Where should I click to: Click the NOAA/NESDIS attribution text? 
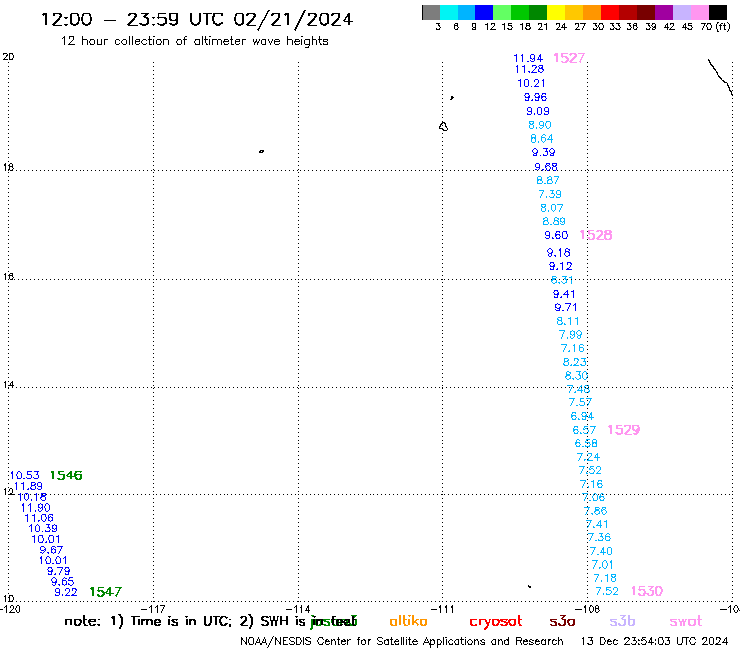pos(402,642)
